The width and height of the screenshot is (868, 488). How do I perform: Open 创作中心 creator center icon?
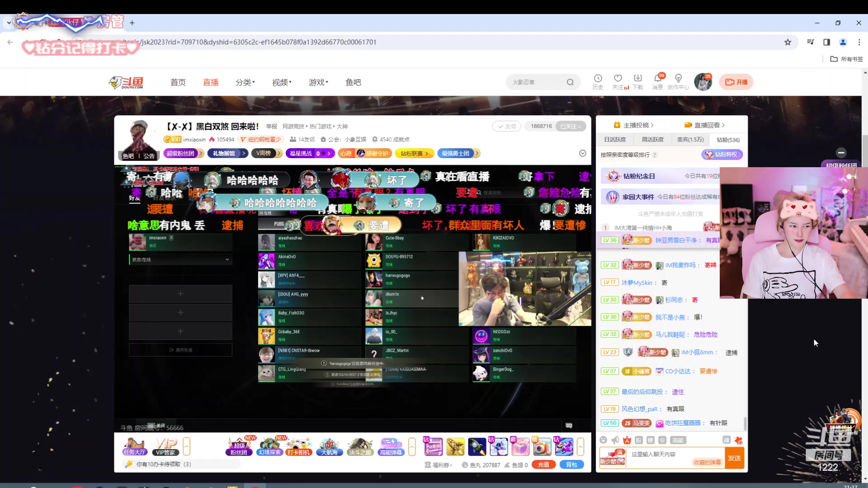(678, 81)
